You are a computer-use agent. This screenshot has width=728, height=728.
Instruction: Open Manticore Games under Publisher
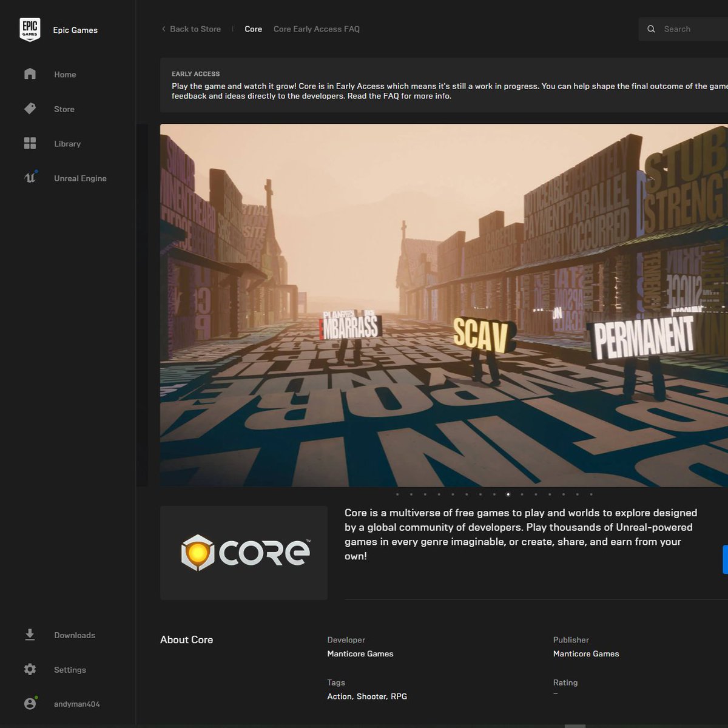586,653
